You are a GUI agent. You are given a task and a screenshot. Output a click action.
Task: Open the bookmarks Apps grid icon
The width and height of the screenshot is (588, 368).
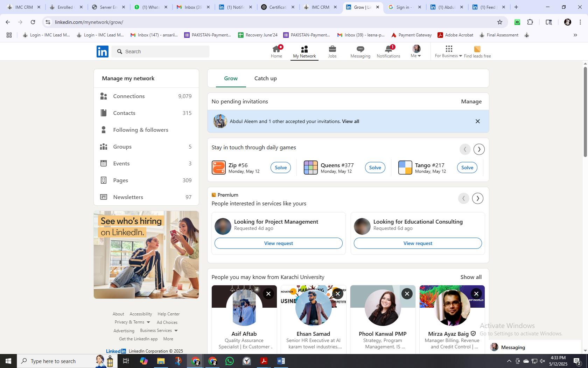coord(9,35)
